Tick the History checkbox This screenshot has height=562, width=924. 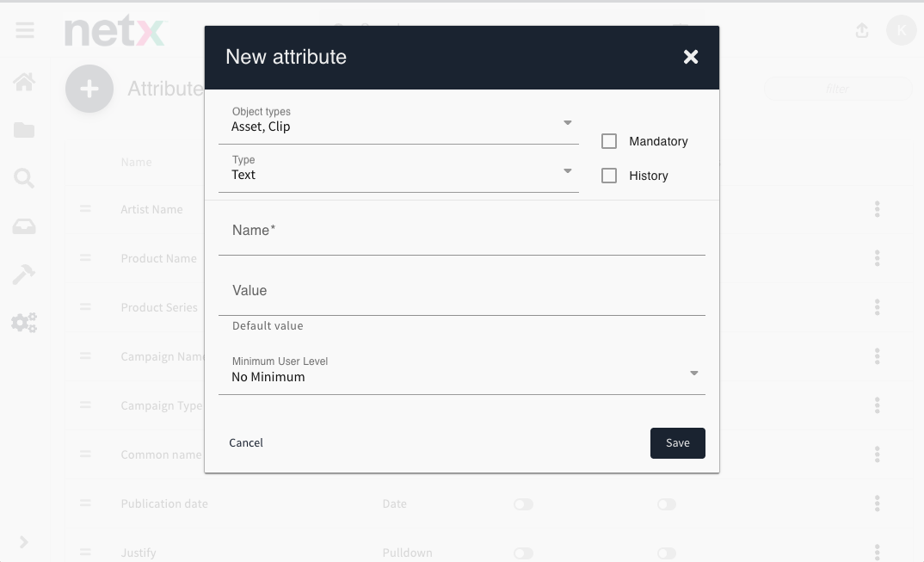tap(609, 176)
